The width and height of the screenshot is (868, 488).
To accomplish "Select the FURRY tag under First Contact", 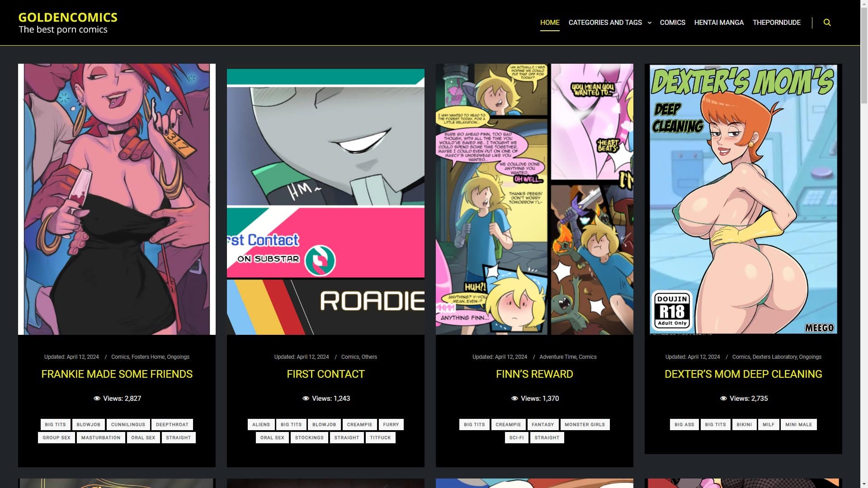I will click(x=391, y=424).
